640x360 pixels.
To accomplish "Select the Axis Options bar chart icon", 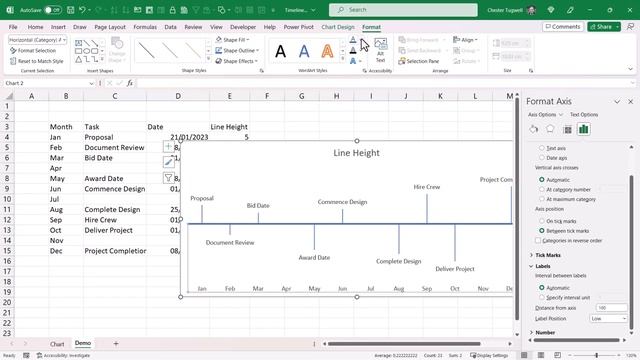I will click(x=584, y=129).
